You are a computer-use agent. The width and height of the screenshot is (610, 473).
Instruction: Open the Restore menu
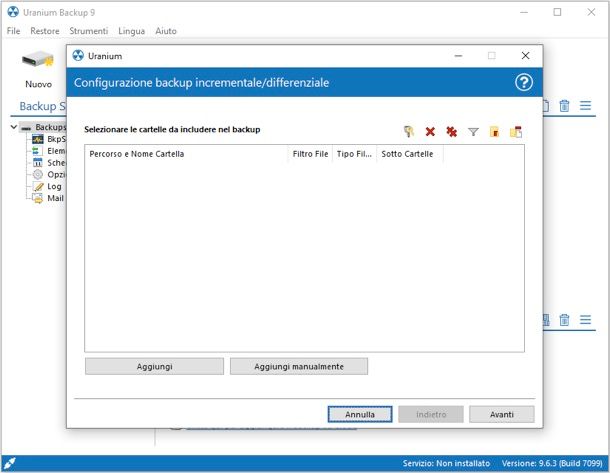pyautogui.click(x=45, y=31)
